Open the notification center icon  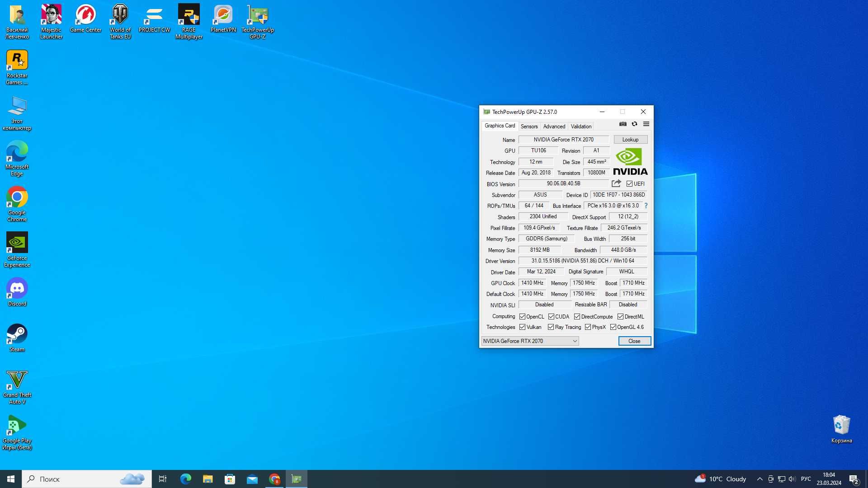[854, 479]
